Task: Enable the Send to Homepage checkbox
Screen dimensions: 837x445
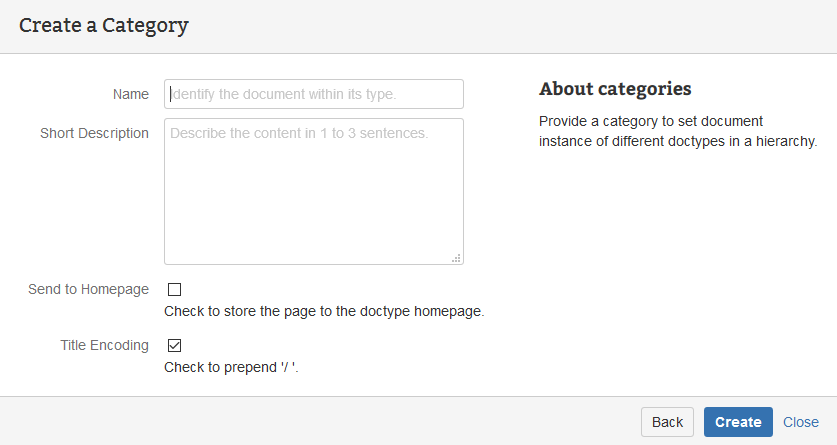Action: (x=174, y=290)
